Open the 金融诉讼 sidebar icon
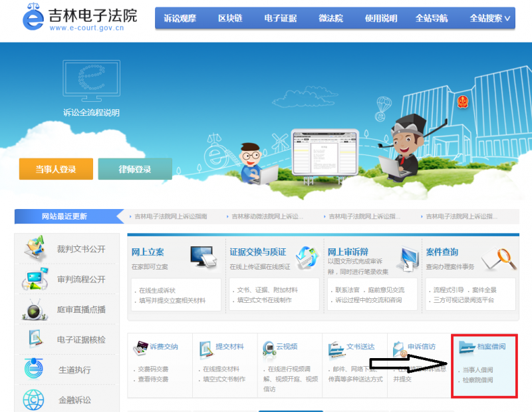Screen dimensions: 532x412 point(33,399)
